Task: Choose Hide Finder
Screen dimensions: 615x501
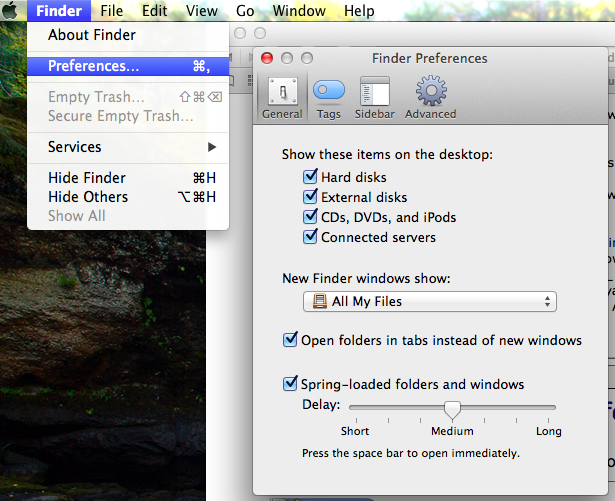Action: pyautogui.click(x=128, y=178)
